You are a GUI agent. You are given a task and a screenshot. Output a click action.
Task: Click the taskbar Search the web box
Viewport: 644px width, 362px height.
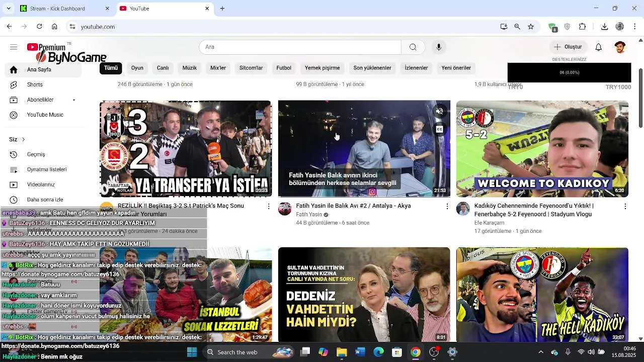click(250, 352)
